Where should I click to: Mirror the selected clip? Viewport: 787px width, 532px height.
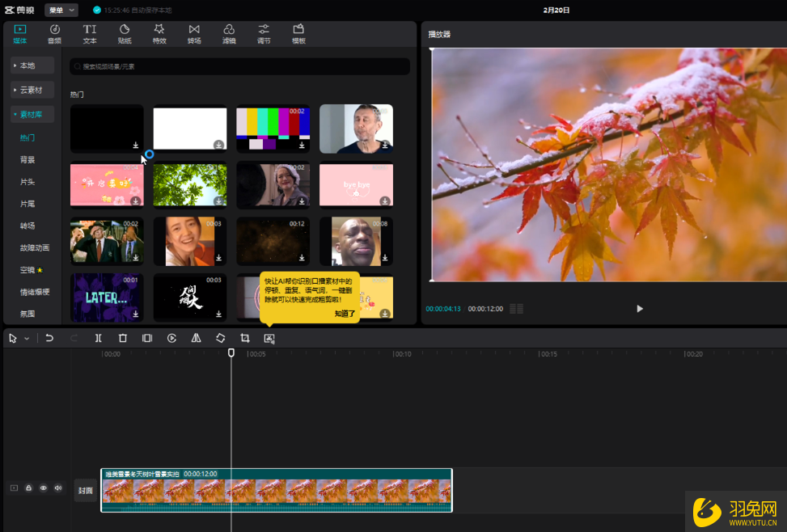click(x=197, y=338)
